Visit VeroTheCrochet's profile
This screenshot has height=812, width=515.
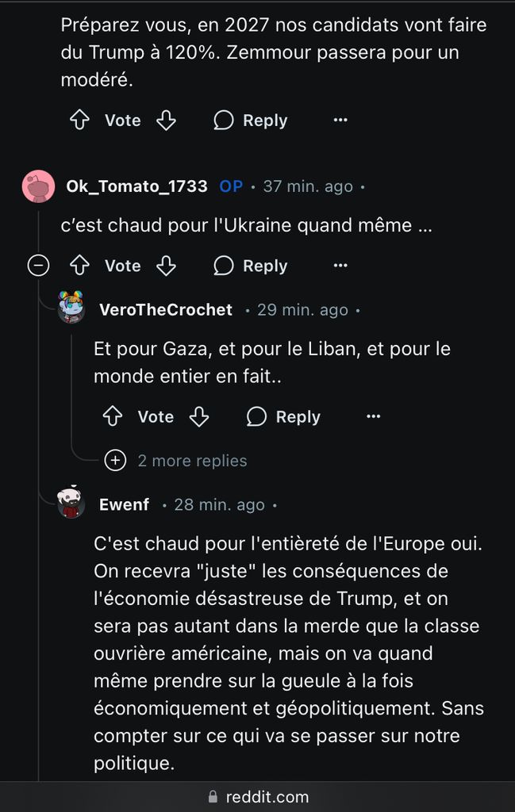point(166,309)
